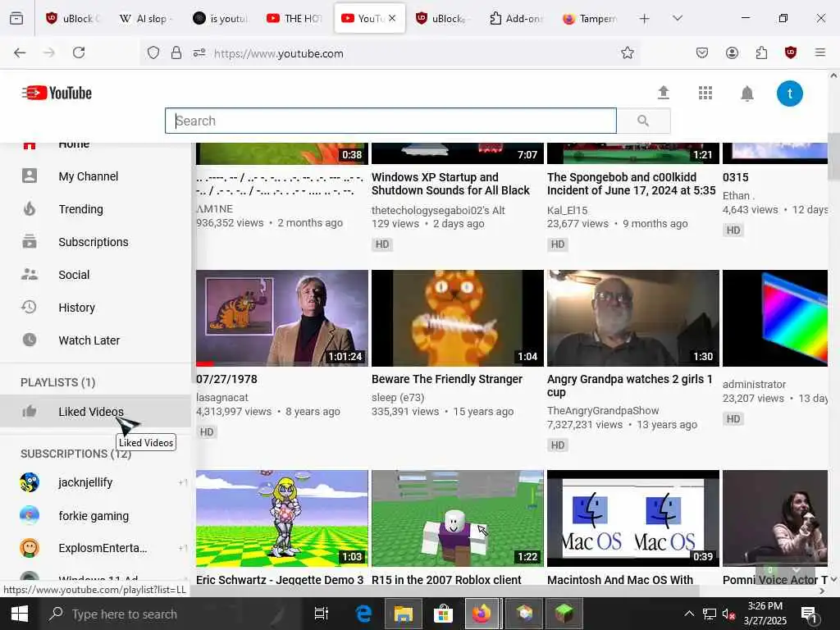
Task: Click the Trending flame icon
Action: click(x=30, y=208)
